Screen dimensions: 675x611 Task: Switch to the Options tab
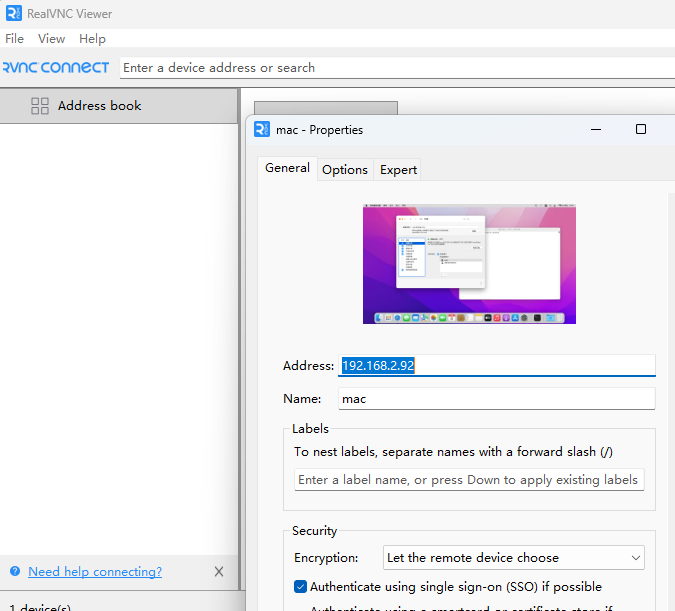click(x=345, y=170)
